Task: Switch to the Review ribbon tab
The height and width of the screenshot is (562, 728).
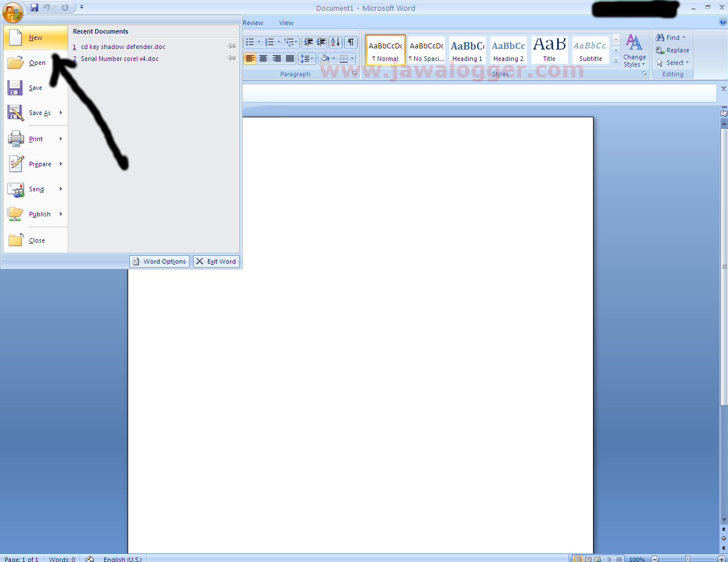Action: [253, 23]
